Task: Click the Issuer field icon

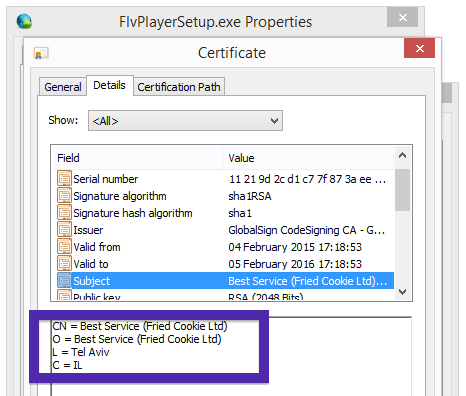Action: point(64,229)
